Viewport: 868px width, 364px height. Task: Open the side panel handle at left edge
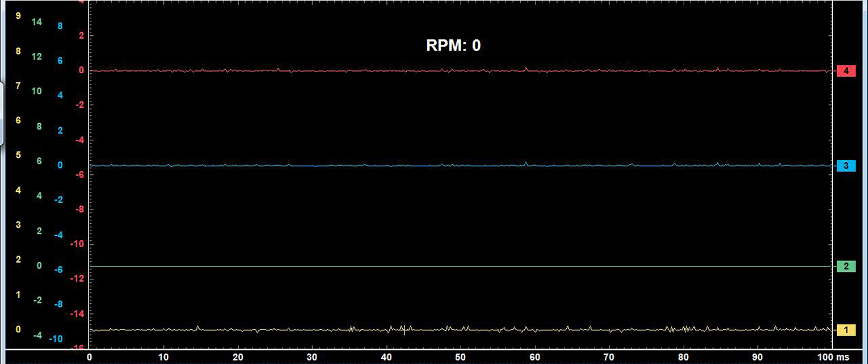2,114
